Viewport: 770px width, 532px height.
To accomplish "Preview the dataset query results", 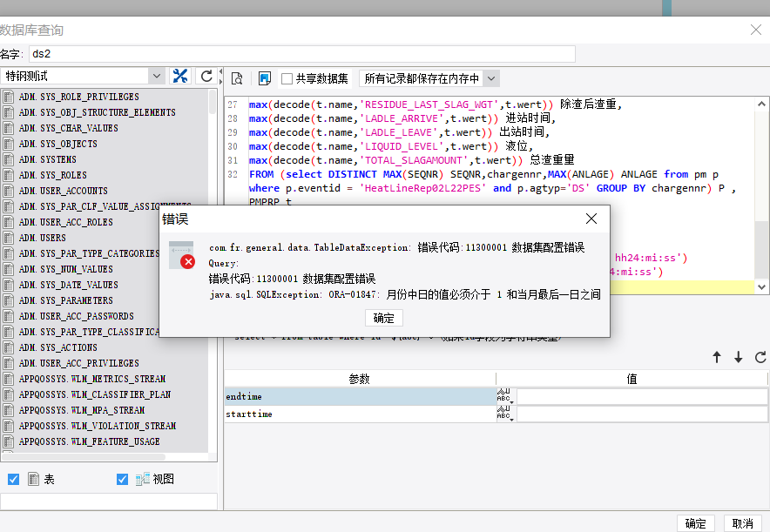I will tap(237, 78).
